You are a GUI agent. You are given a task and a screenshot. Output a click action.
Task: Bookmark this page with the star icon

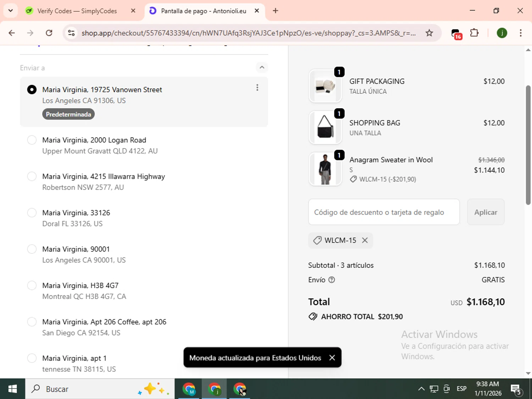[x=429, y=33]
